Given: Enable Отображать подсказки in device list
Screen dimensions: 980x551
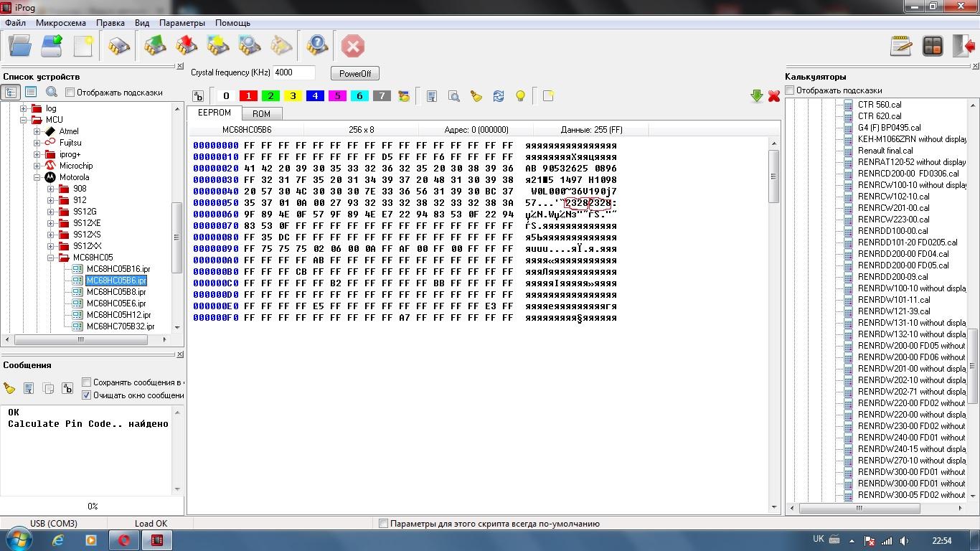Looking at the screenshot, I should point(70,93).
